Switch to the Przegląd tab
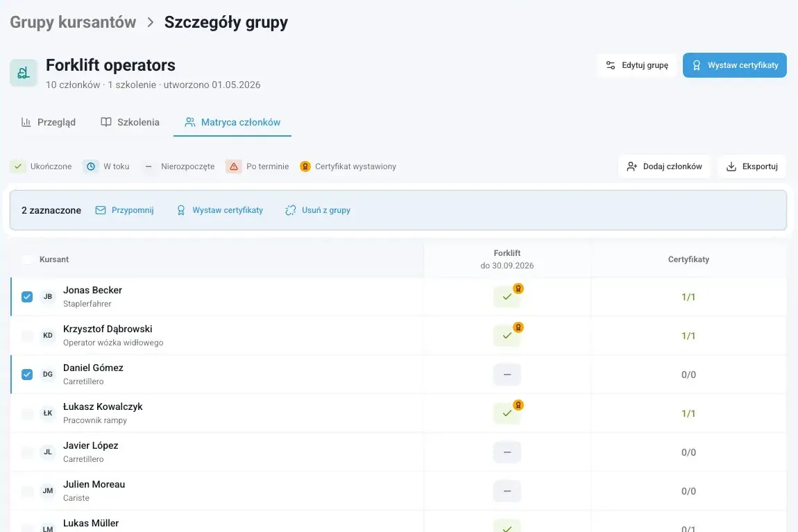The image size is (798, 532). 49,122
